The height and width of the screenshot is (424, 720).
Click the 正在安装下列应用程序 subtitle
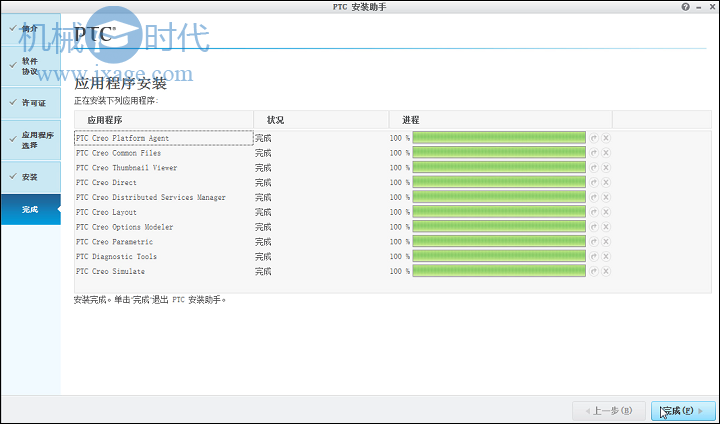click(116, 101)
